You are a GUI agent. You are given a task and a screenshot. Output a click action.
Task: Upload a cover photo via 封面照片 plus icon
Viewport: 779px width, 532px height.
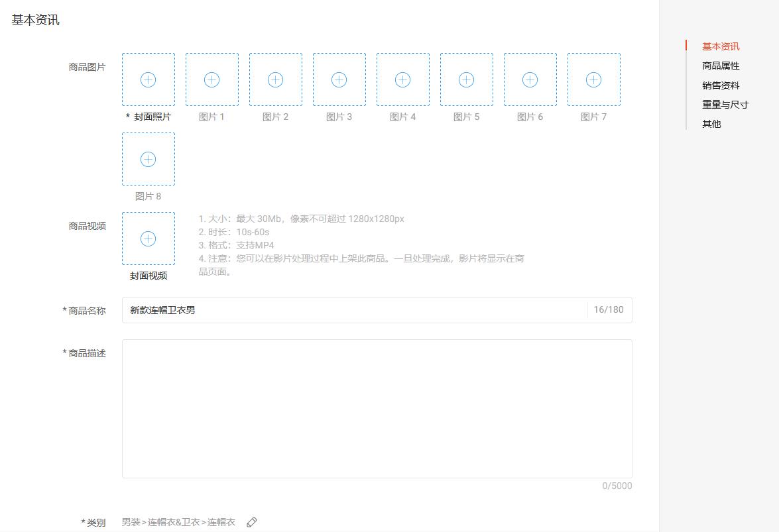point(148,79)
